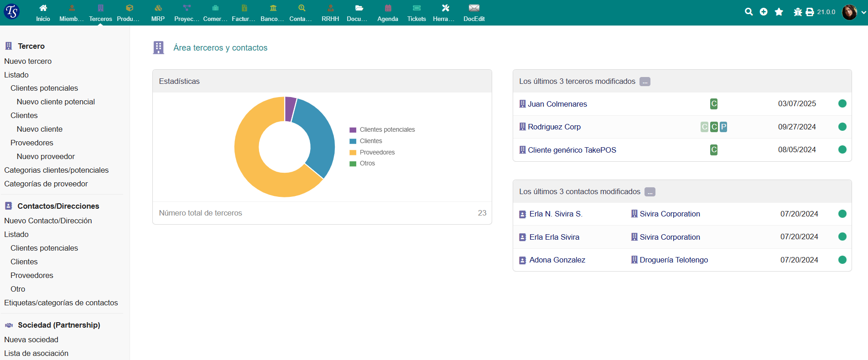Click the quick add plus icon
This screenshot has height=360, width=868.
[764, 12]
